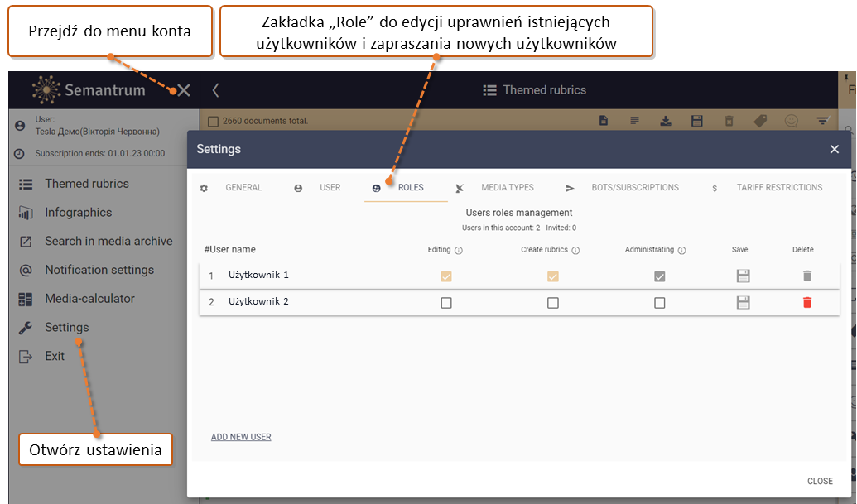The height and width of the screenshot is (504, 857).
Task: Click the Themed rubrics list icon in the header
Action: pos(489,90)
